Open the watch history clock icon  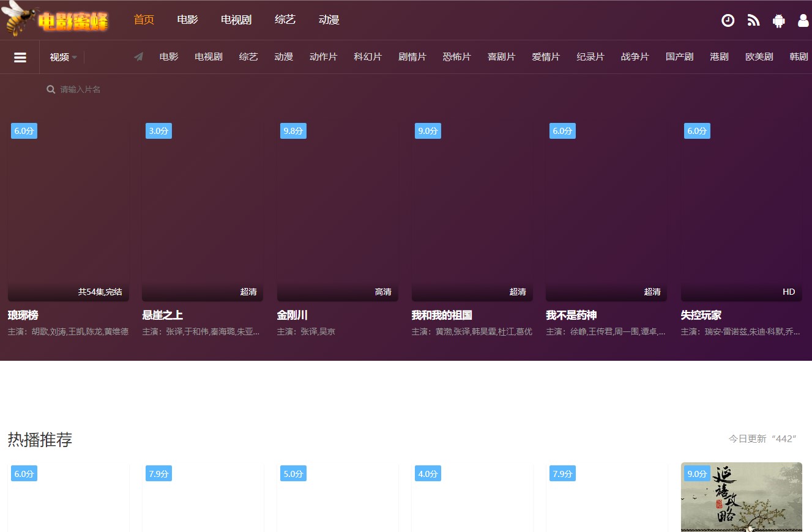(x=728, y=20)
